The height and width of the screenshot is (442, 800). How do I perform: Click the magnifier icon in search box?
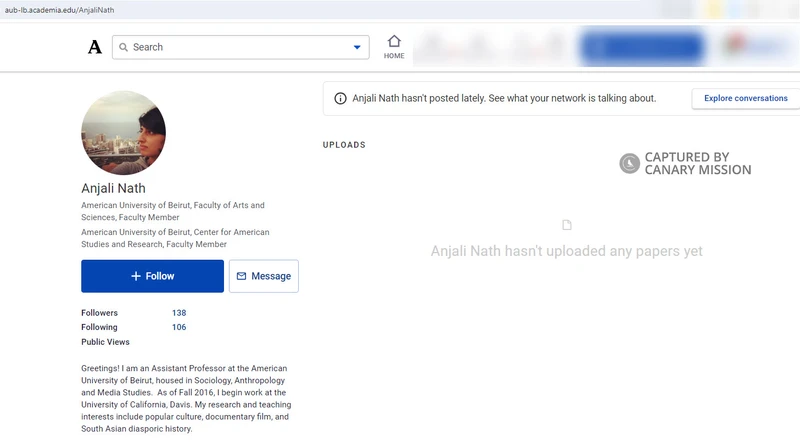(x=123, y=47)
